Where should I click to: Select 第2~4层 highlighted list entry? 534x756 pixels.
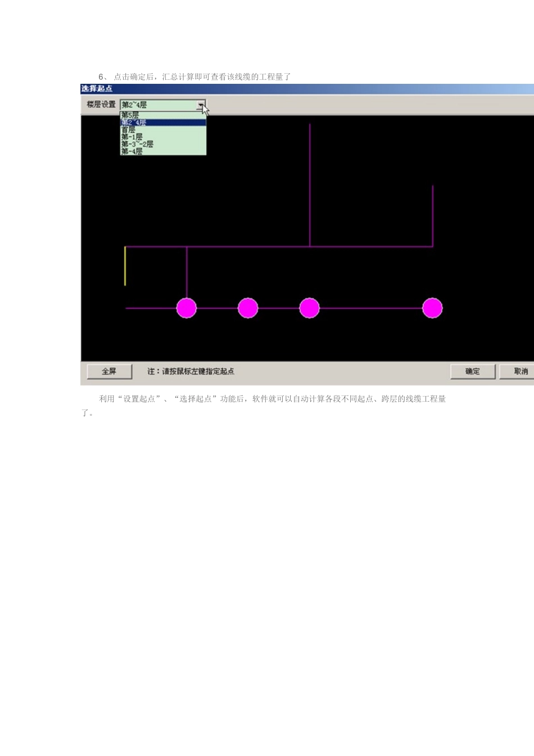[163, 122]
